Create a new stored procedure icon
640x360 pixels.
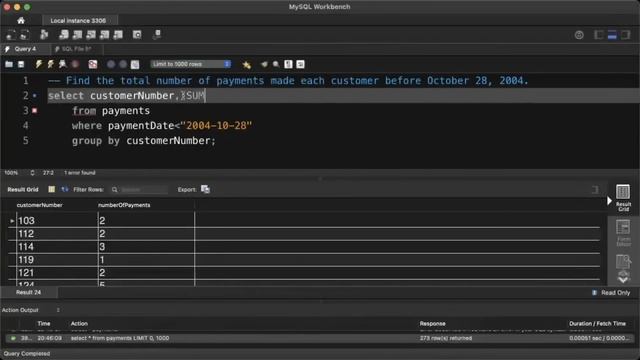104,35
